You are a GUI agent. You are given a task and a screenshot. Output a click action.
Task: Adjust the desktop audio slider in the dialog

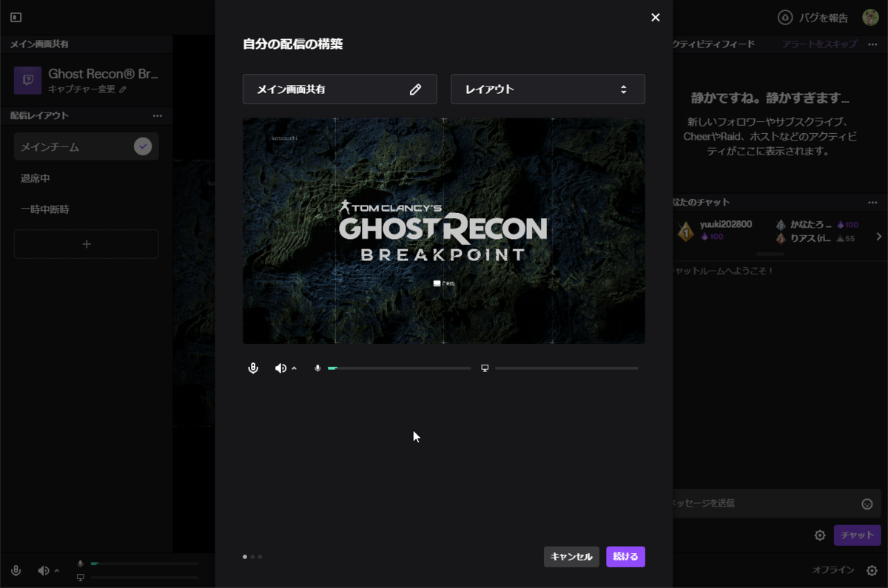(566, 368)
